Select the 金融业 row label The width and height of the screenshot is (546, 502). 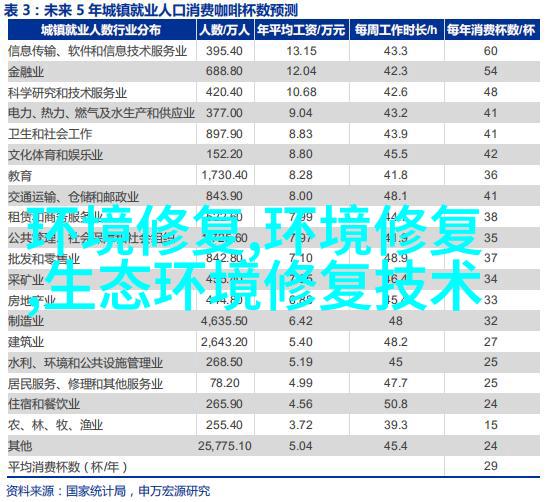[26, 72]
